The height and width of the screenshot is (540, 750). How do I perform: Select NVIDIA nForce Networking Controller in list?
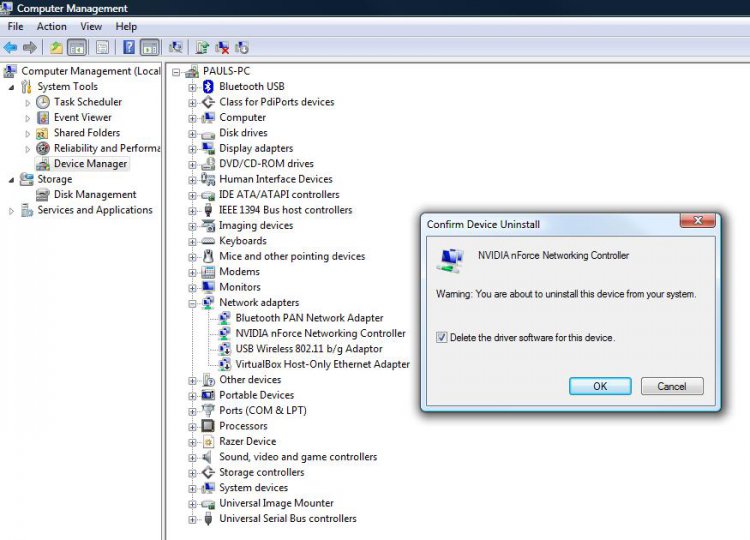pyautogui.click(x=320, y=333)
